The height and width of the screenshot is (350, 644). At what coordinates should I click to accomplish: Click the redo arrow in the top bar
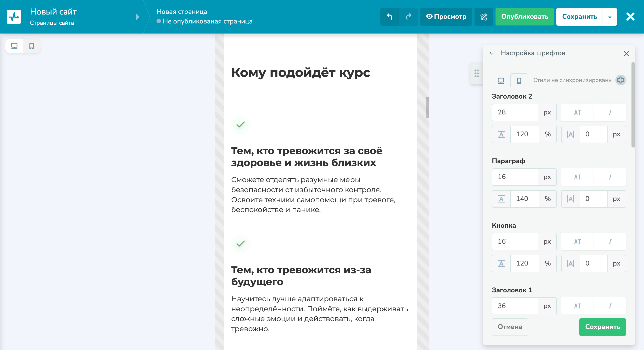409,17
